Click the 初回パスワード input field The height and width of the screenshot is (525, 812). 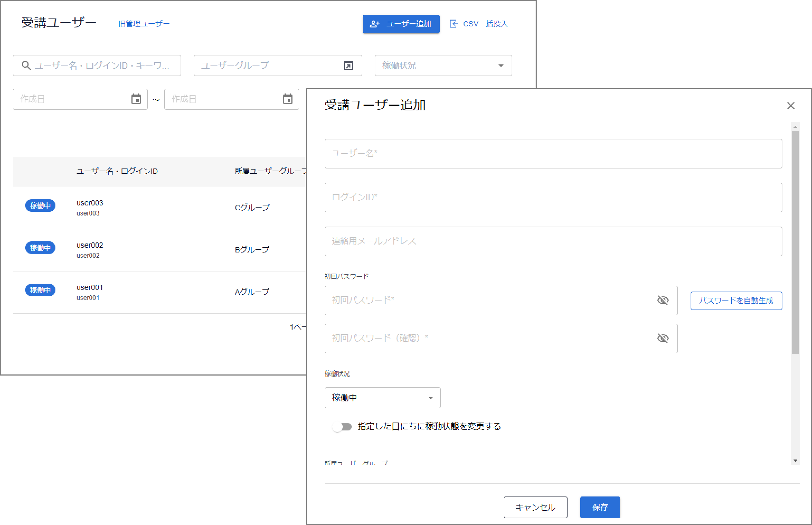click(501, 300)
